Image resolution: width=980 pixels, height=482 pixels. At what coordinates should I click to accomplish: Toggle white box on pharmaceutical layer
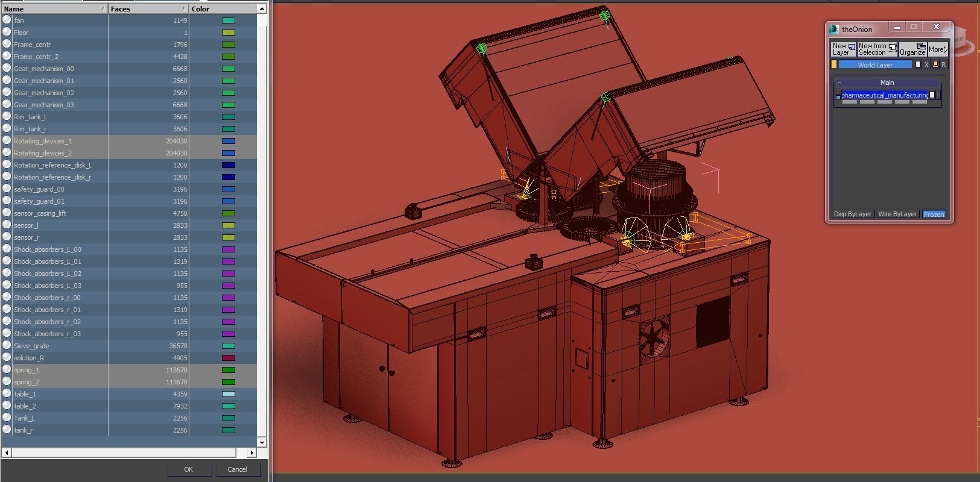point(932,95)
